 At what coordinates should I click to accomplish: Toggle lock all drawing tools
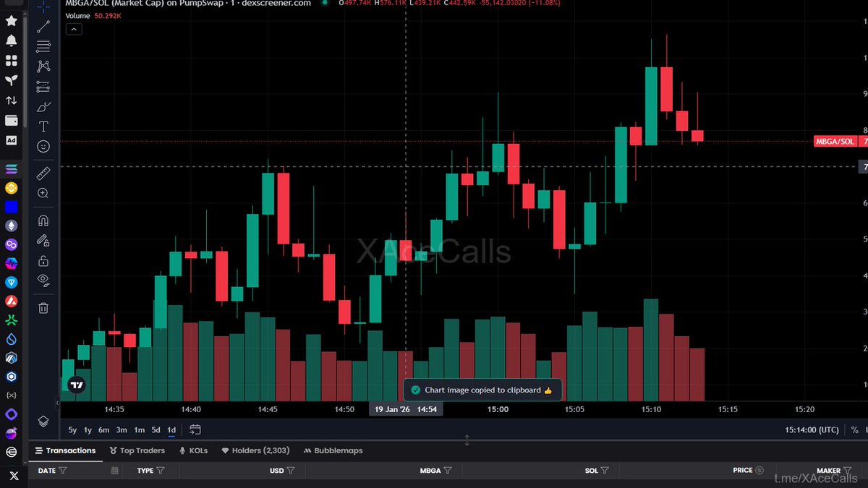43,261
